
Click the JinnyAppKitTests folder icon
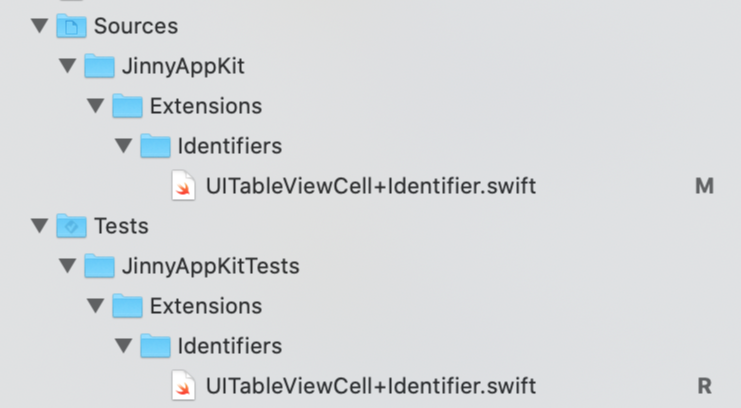click(x=99, y=265)
